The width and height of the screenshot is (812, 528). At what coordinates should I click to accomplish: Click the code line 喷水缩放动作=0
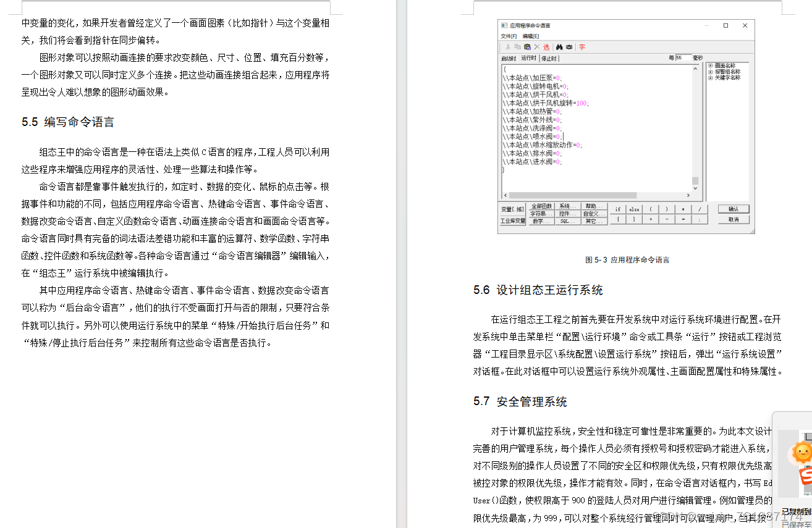543,145
